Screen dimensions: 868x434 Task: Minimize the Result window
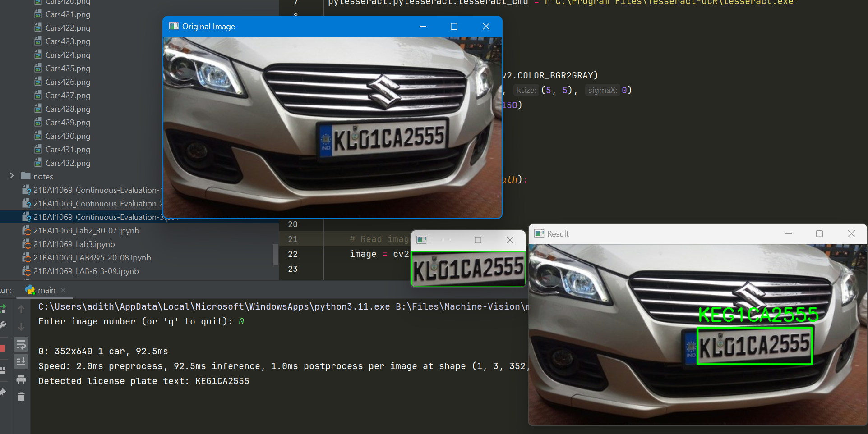[x=788, y=233]
